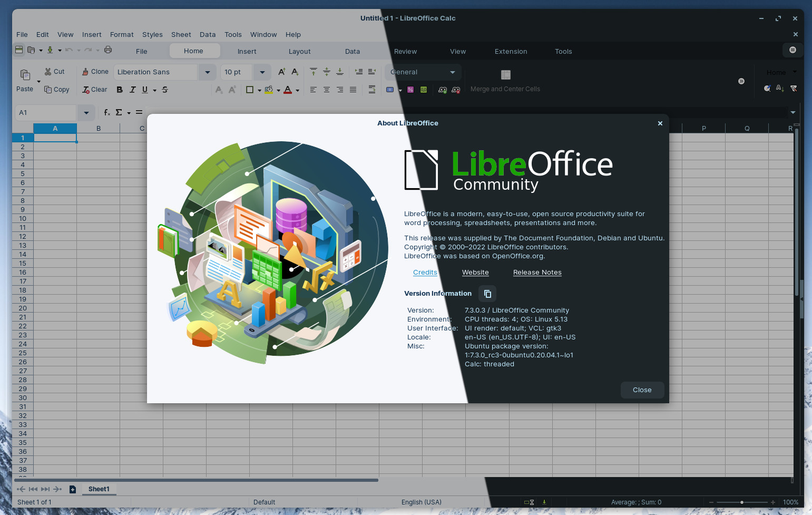Open the File menu in the menu bar
Screen dimensions: 812x515
pyautogui.click(x=22, y=35)
